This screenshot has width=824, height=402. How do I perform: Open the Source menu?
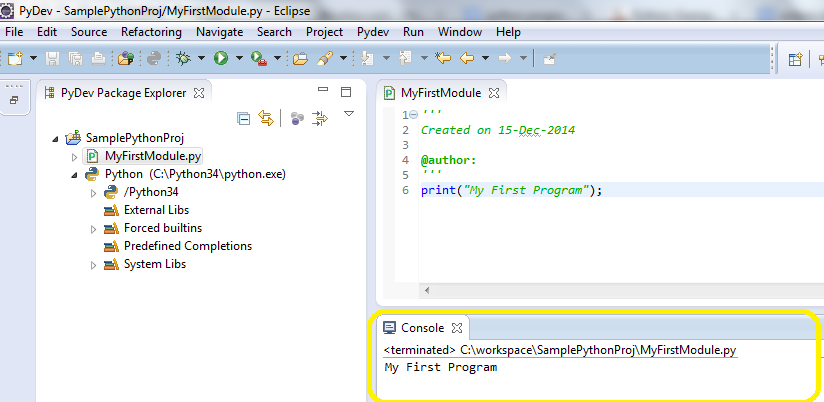89,32
